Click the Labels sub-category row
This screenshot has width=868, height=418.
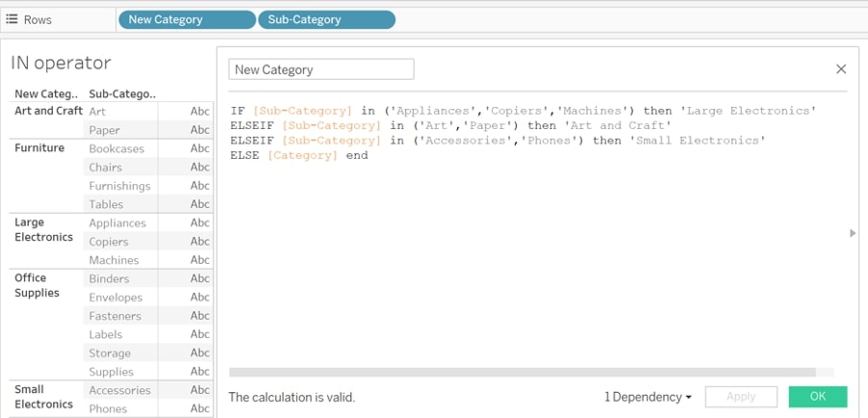120,334
